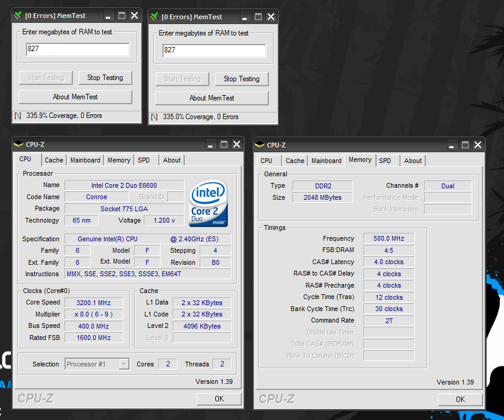Click the RAM megabytes field in first MemTest
Viewport: 504px width, 420px height.
coord(78,49)
